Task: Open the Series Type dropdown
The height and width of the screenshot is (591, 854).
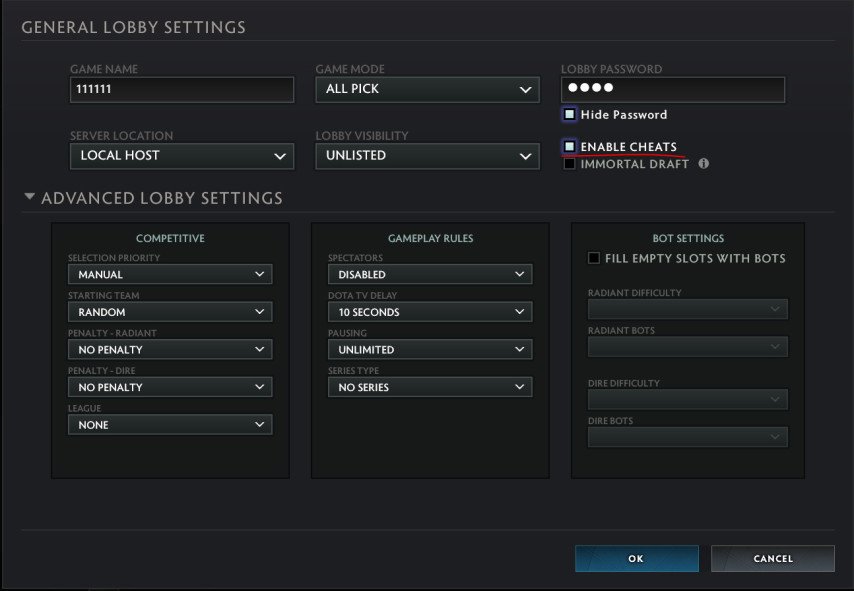Action: click(x=430, y=387)
